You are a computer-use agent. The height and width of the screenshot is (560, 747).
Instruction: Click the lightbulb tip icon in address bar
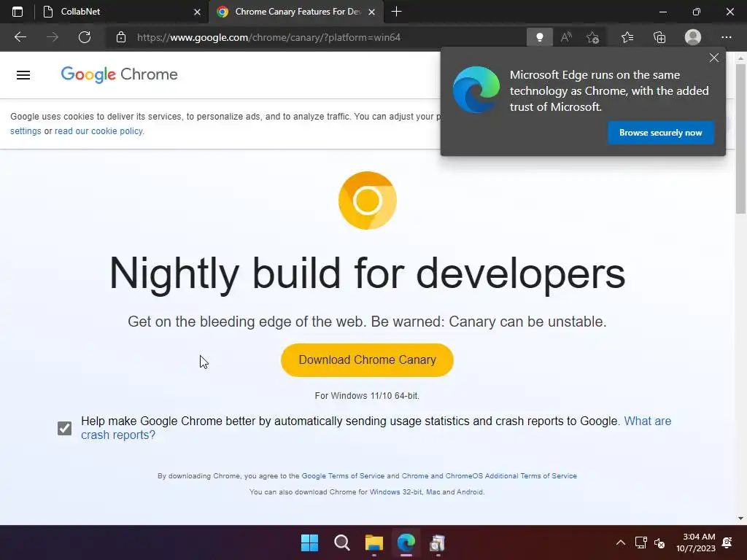click(x=539, y=37)
